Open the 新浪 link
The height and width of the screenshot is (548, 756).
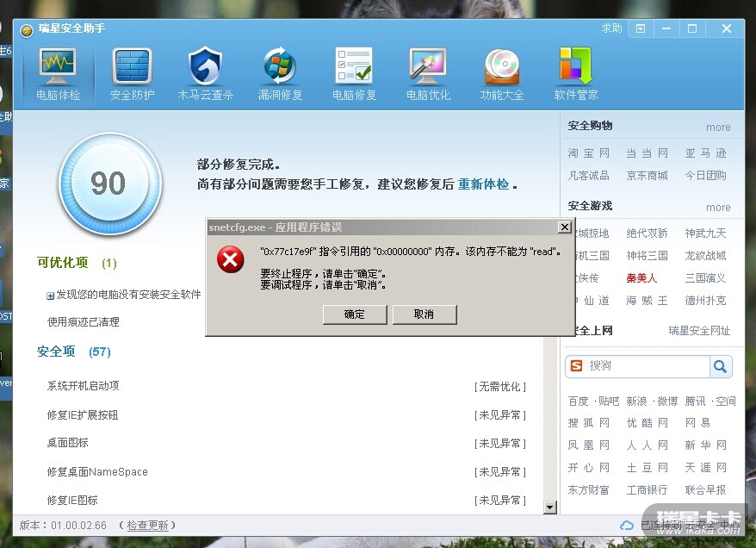(636, 402)
